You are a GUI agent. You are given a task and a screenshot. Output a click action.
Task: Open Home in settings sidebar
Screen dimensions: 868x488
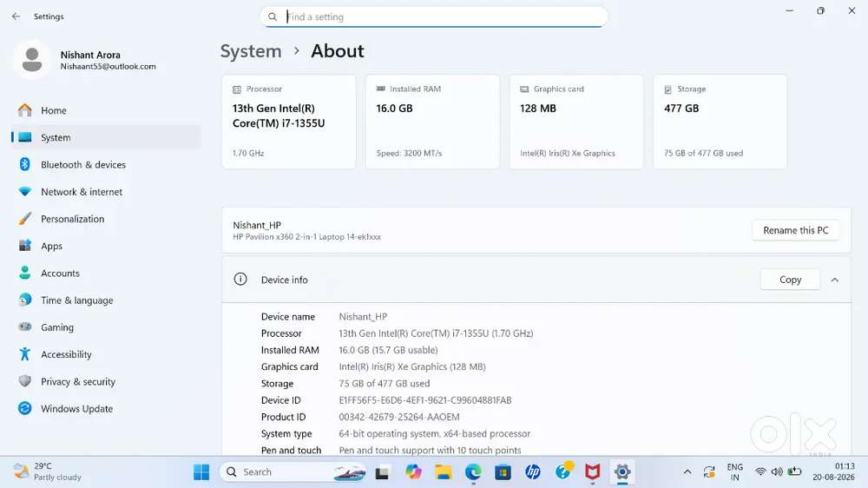point(105,110)
